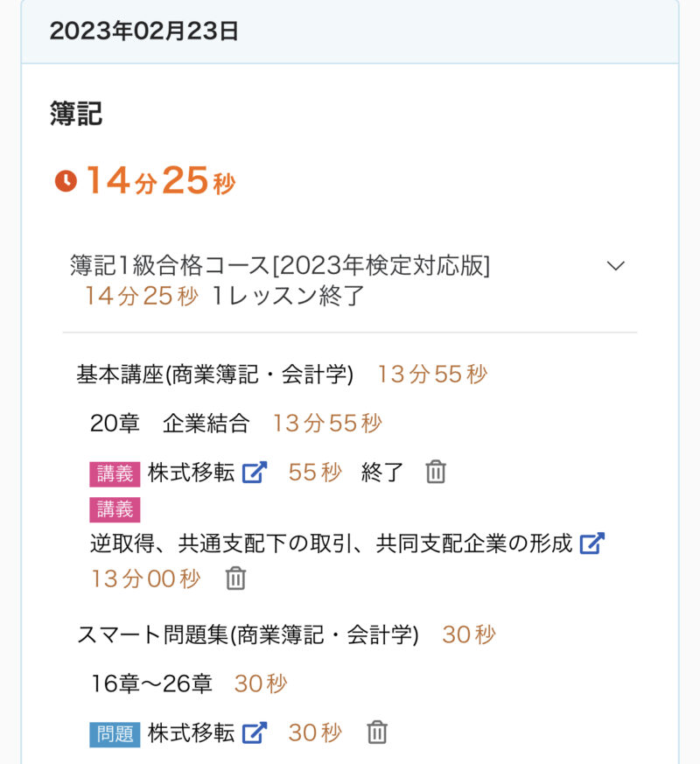Viewport: 700px width, 764px height.
Task: Click the 2023年02月23日 date header
Action: [x=144, y=32]
